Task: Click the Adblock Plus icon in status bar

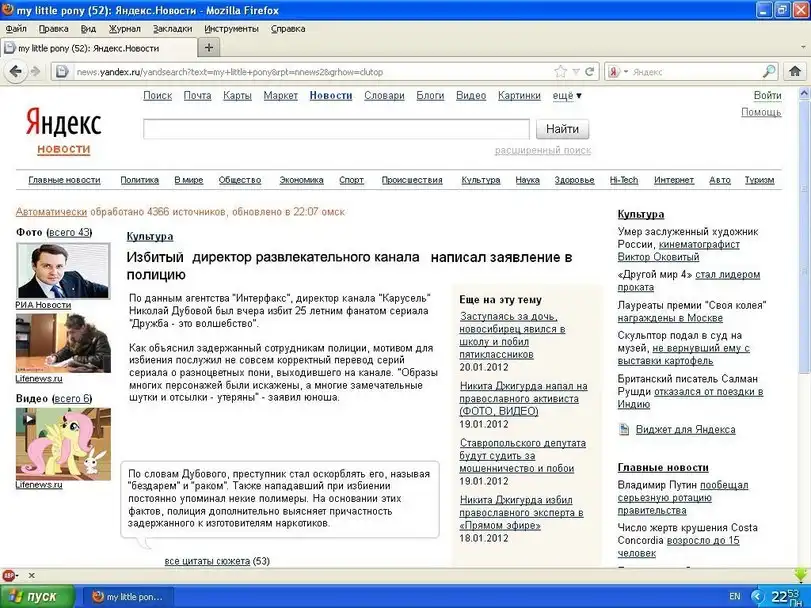Action: (9, 575)
